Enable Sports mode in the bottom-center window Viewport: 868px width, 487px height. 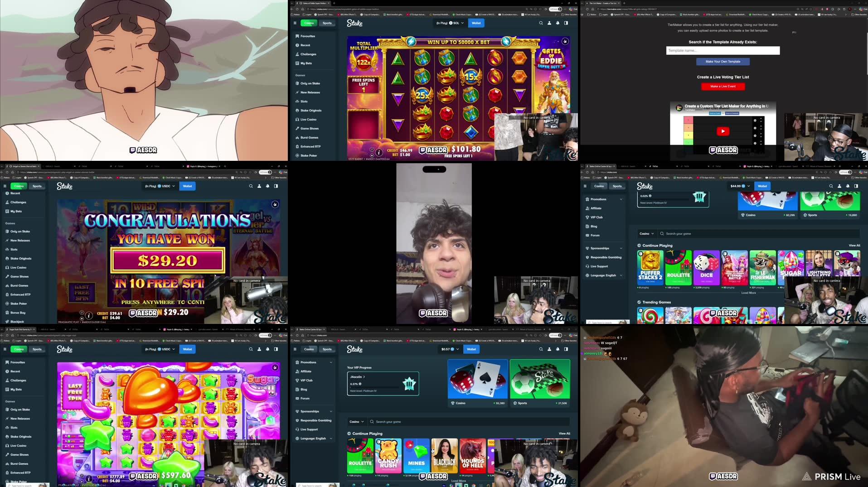pyautogui.click(x=327, y=349)
